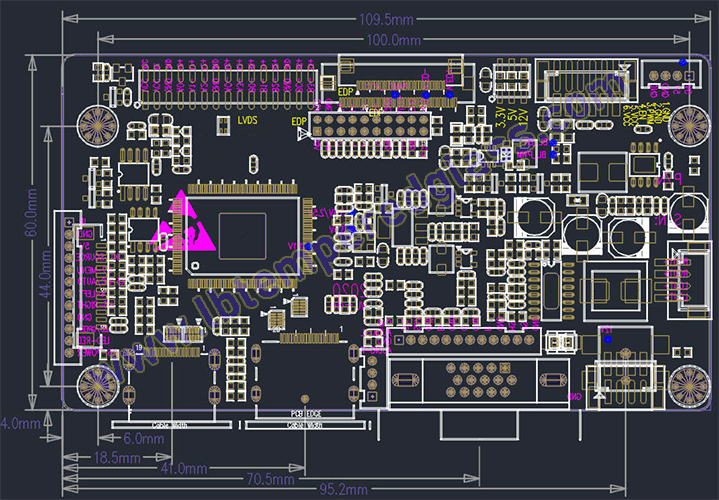This screenshot has height=500, width=719.
Task: Click the 100.0mm dimension label
Action: click(x=393, y=40)
